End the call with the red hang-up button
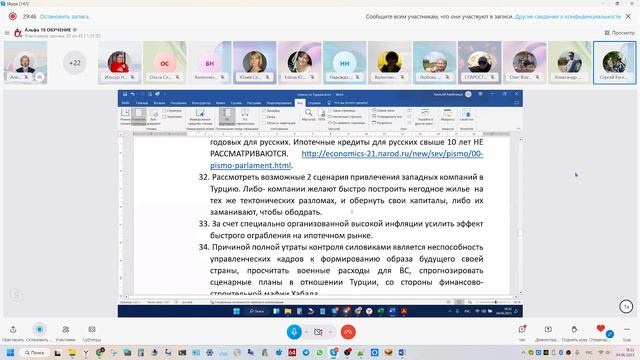Screen dimensions: 640x360 click(x=348, y=332)
